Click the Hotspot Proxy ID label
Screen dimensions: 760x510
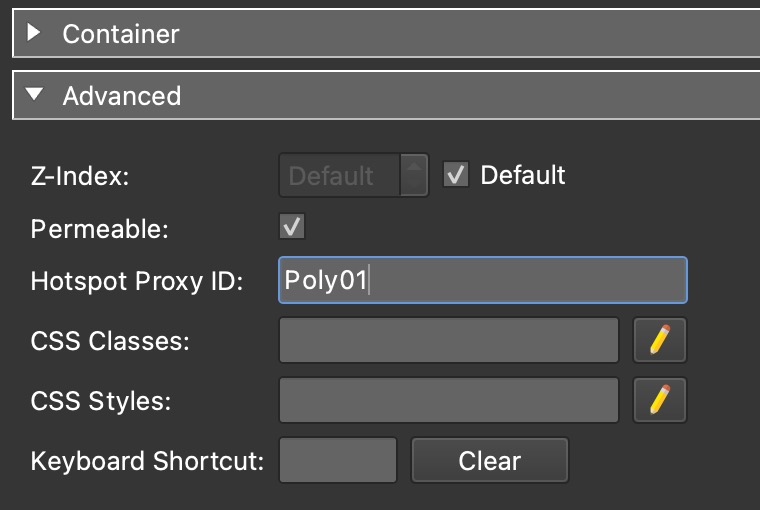[137, 281]
